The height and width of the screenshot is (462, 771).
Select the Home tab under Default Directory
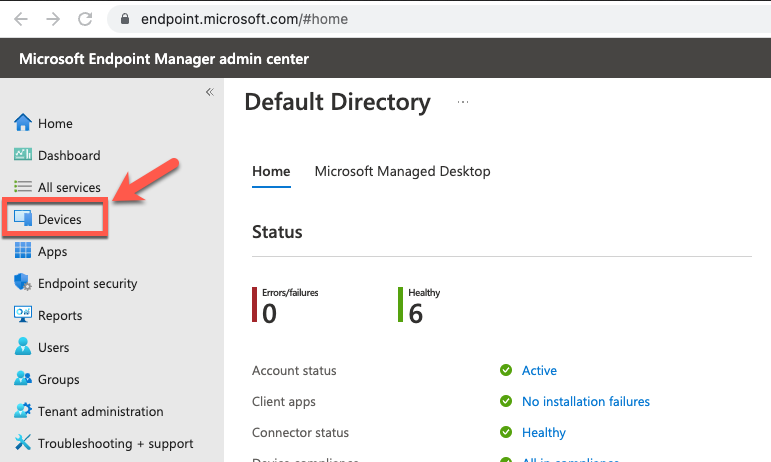271,172
